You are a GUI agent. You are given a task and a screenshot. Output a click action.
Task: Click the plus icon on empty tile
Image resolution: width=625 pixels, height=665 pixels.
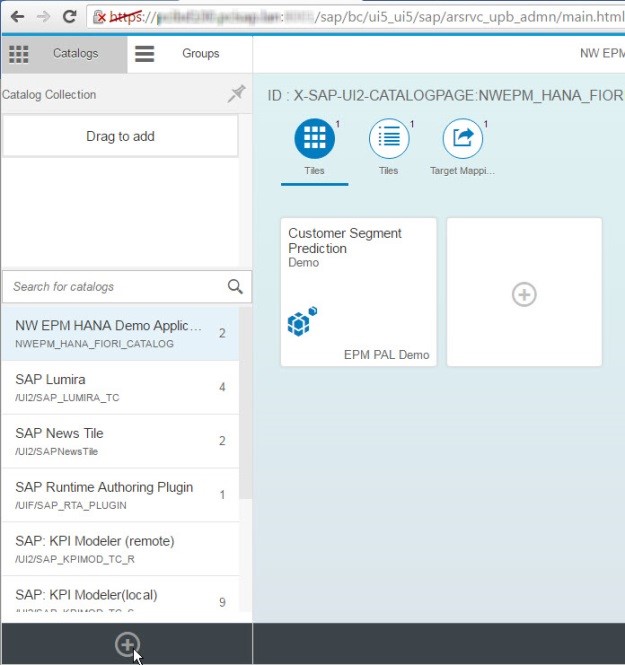[524, 294]
